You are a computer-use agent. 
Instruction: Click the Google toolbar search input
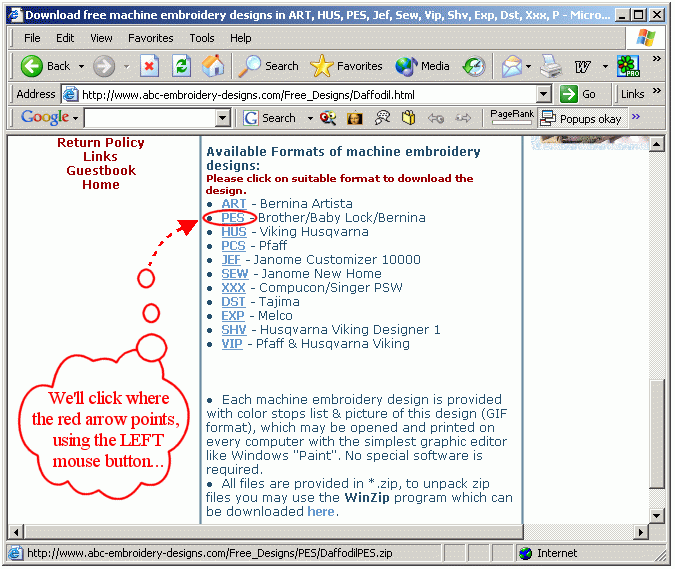pos(150,118)
